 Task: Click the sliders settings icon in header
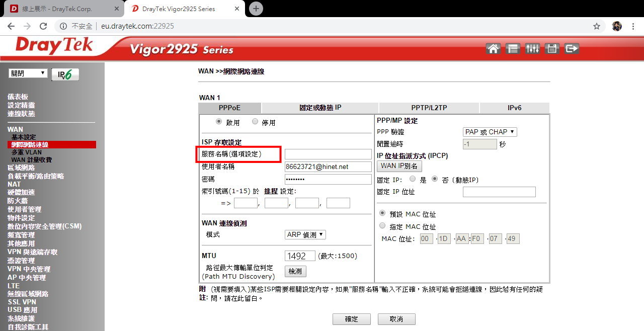click(x=532, y=49)
